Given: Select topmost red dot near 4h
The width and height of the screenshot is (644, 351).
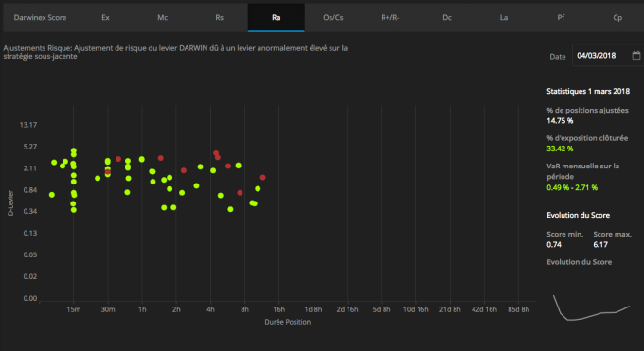Looking at the screenshot, I should tap(216, 153).
